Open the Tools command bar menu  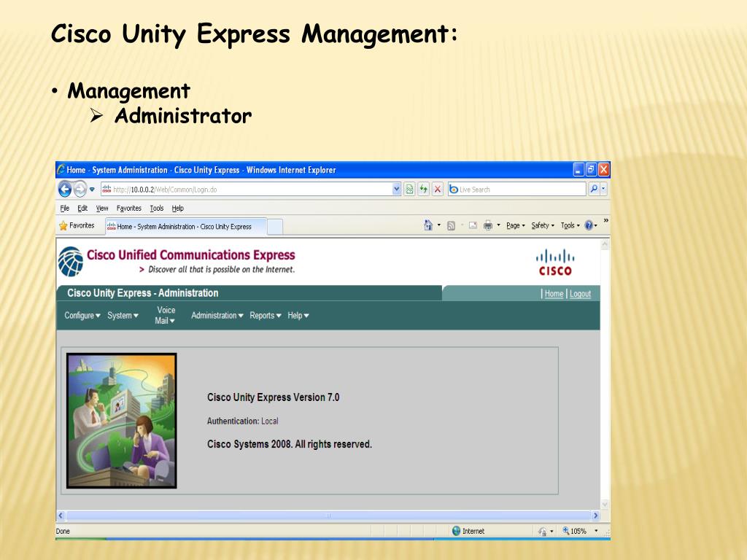pos(570,226)
